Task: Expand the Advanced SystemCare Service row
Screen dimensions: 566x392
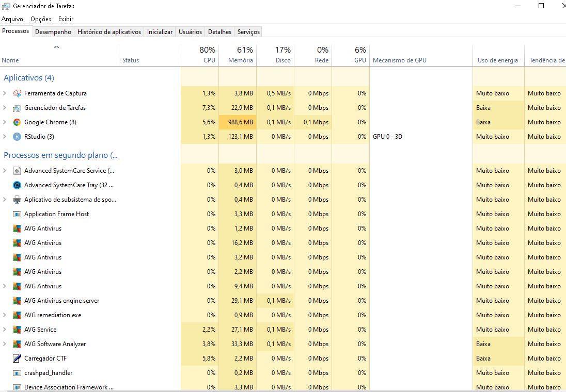Action: (4, 171)
